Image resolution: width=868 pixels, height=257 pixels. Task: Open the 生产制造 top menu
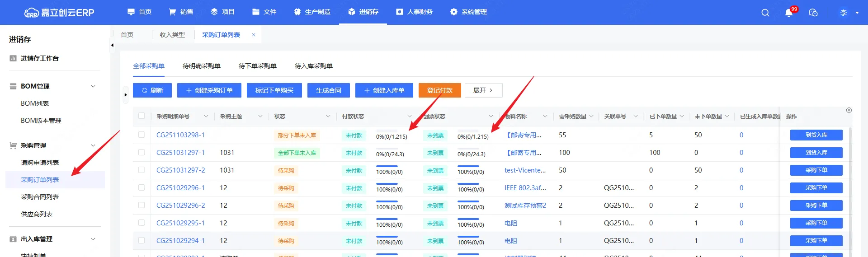312,12
